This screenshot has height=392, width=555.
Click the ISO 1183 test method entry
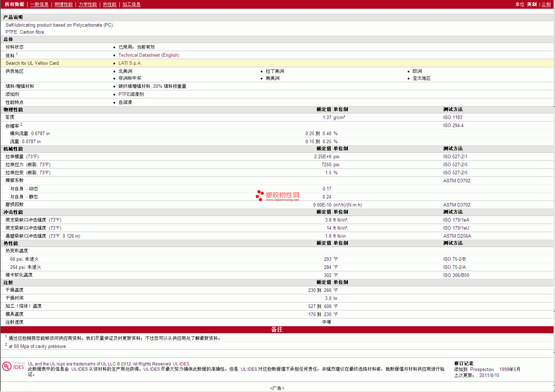point(452,118)
